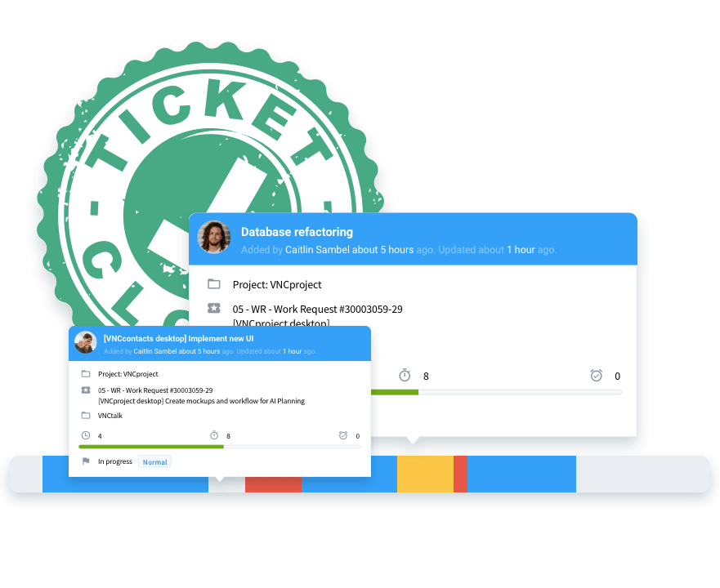Image resolution: width=720 pixels, height=588 pixels.
Task: Click Caitlin Sambel's avatar on Database refactoring card
Action: pyautogui.click(x=214, y=238)
